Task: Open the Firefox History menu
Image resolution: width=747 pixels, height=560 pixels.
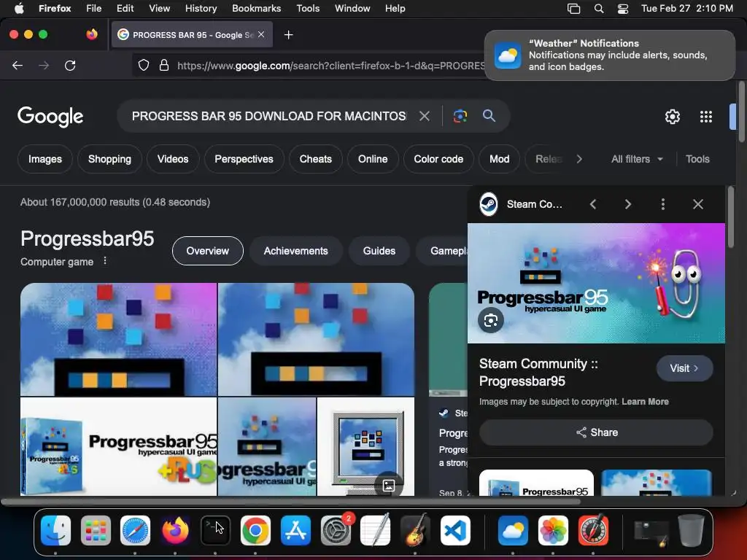Action: tap(201, 9)
